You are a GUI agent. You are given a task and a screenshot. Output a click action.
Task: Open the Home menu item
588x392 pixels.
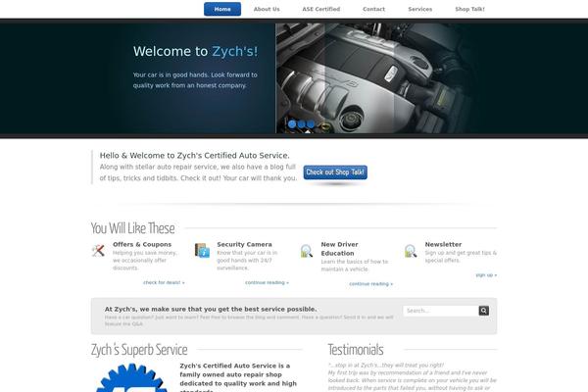(222, 9)
